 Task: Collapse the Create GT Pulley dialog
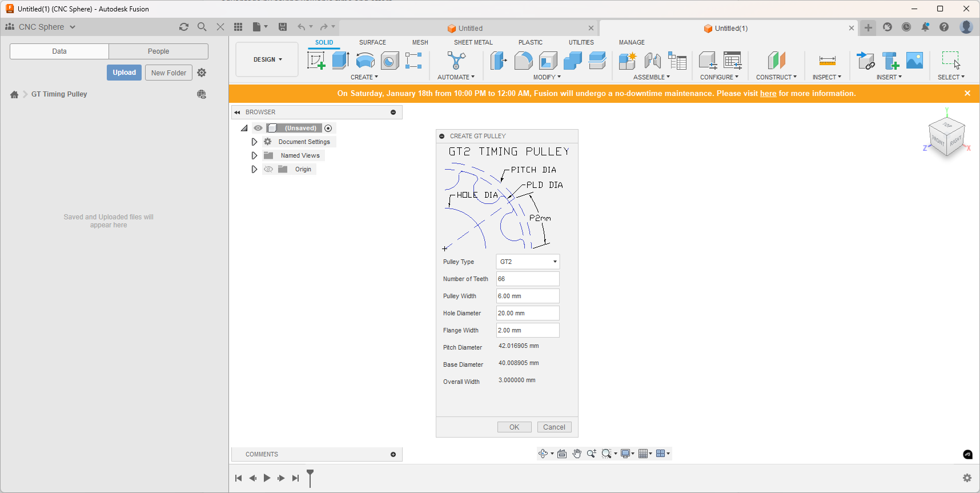(x=442, y=136)
